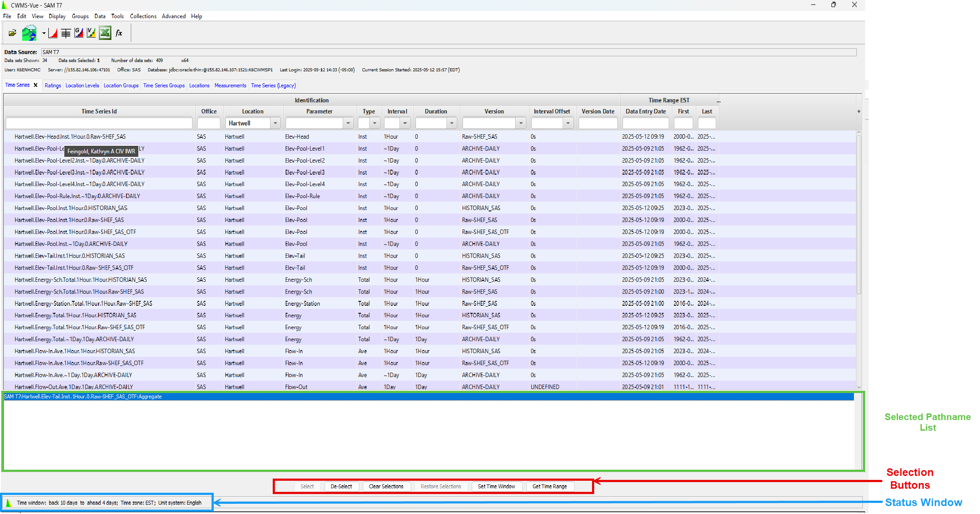Click the open file folder icon
980x514 pixels.
pyautogui.click(x=12, y=33)
